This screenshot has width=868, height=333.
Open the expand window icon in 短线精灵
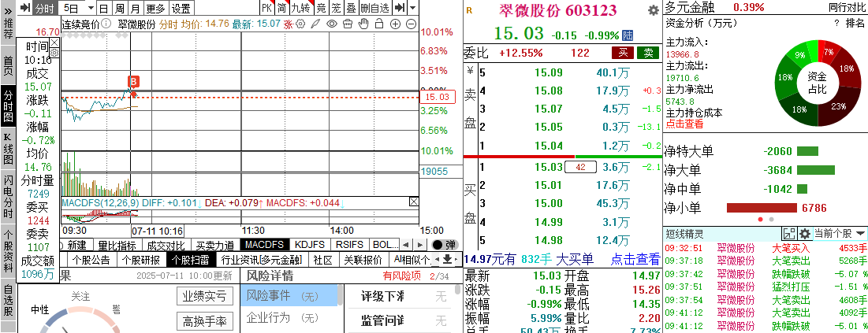[789, 233]
